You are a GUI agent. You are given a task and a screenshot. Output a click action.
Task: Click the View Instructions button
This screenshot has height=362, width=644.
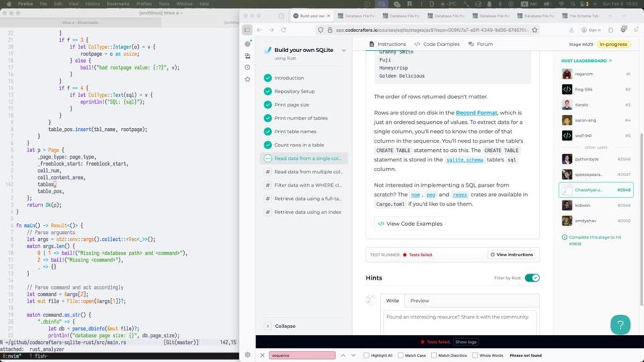(x=511, y=255)
